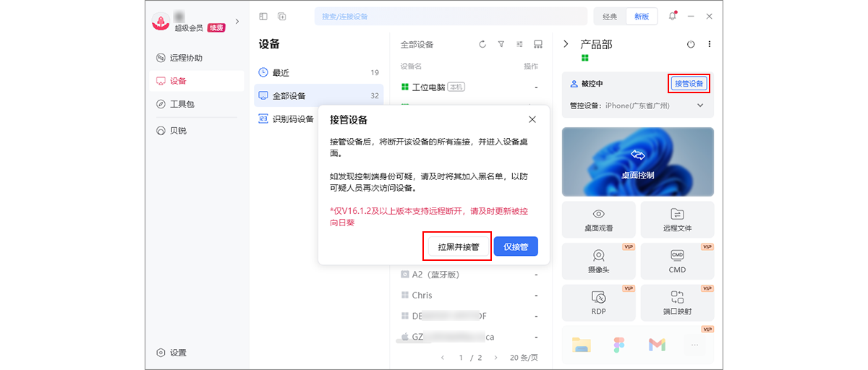This screenshot has width=868, height=370.
Task: Click the new window plus icon
Action: (282, 16)
